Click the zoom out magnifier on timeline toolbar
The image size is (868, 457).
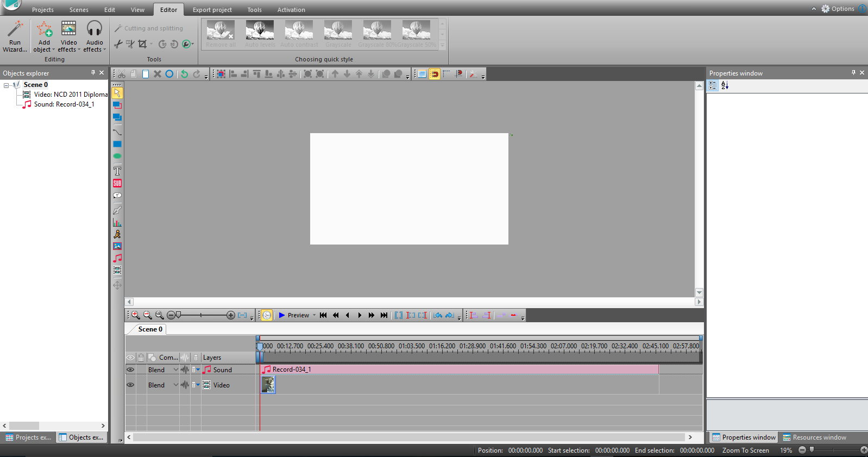pyautogui.click(x=147, y=315)
